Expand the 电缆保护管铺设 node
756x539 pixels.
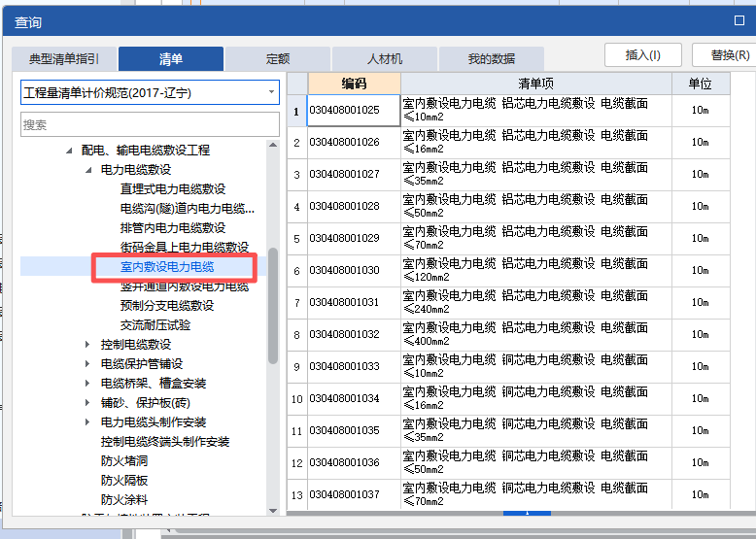tap(87, 363)
